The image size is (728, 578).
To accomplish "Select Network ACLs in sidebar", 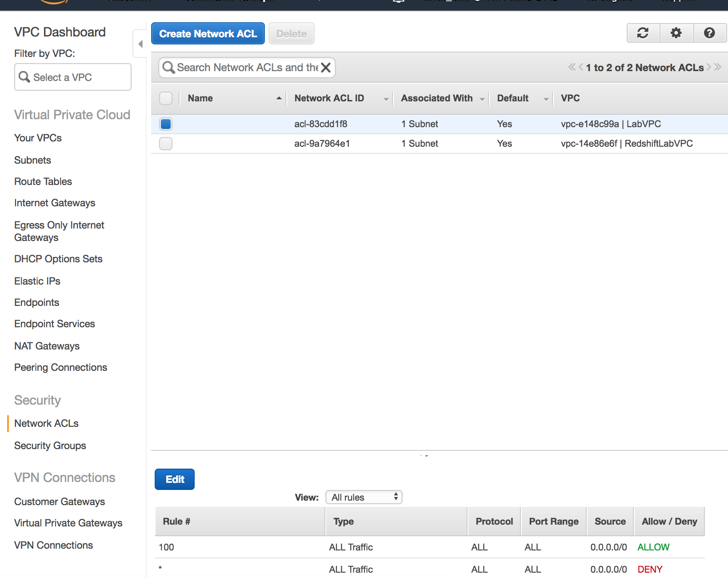I will pos(46,423).
